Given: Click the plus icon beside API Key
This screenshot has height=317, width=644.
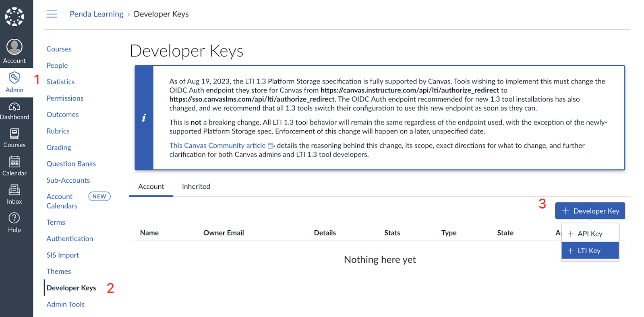Looking at the screenshot, I should pos(570,234).
